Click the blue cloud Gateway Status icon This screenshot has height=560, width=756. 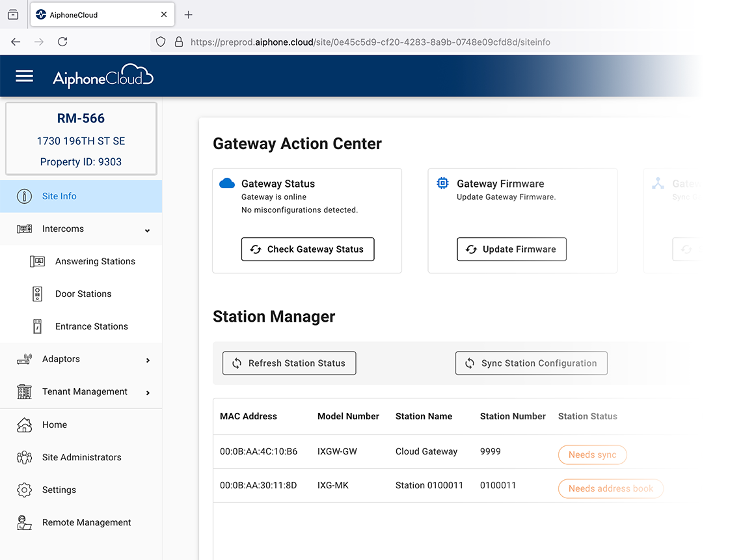click(x=227, y=184)
